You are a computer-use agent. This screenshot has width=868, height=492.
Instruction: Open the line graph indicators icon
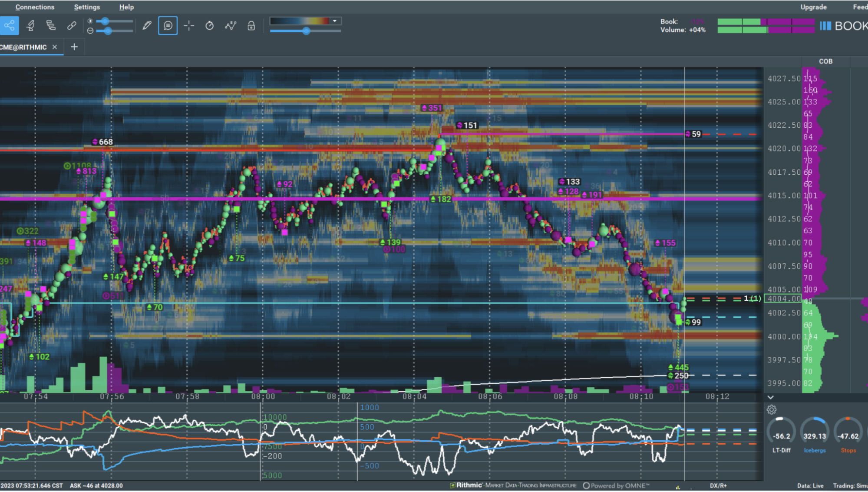[x=231, y=26]
